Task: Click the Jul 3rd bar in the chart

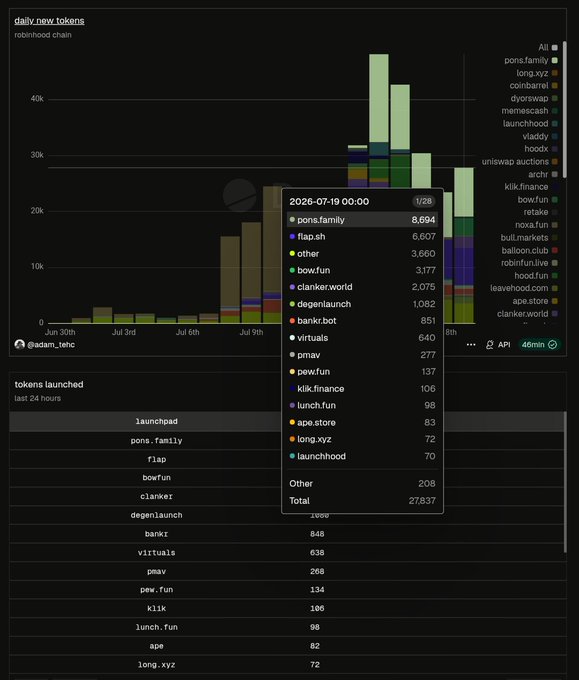Action: pos(124,319)
